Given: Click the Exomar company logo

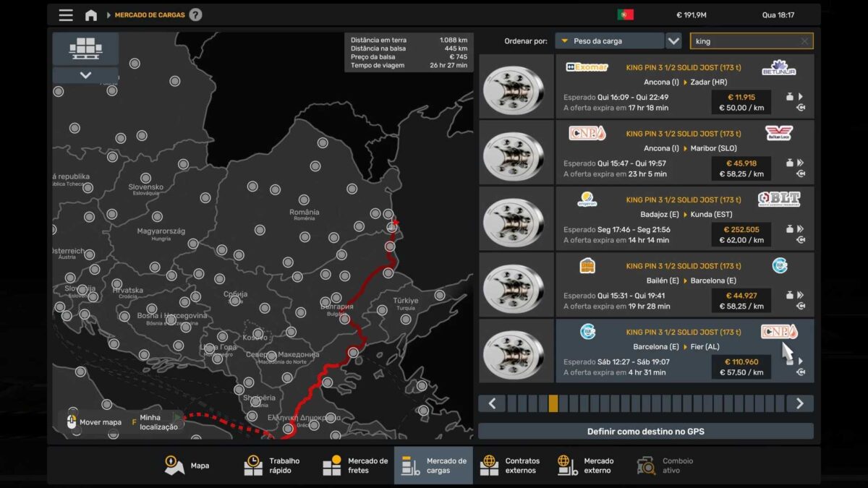Looking at the screenshot, I should (587, 67).
